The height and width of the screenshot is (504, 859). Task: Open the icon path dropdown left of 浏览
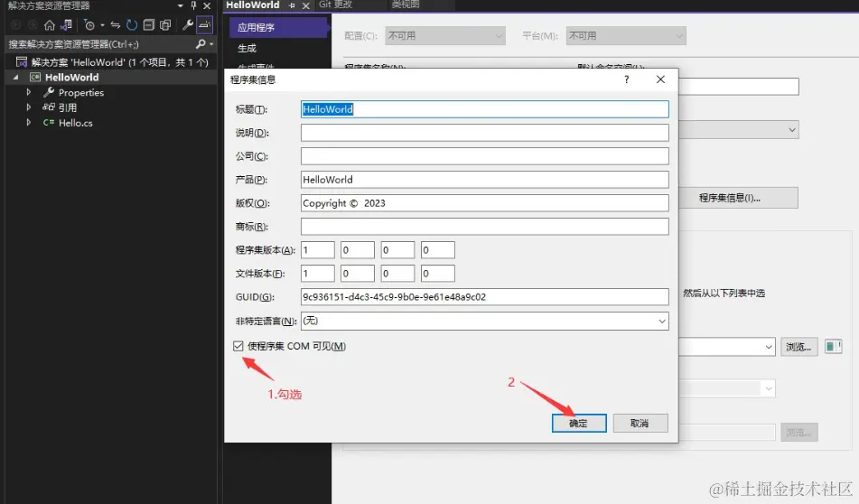(769, 347)
